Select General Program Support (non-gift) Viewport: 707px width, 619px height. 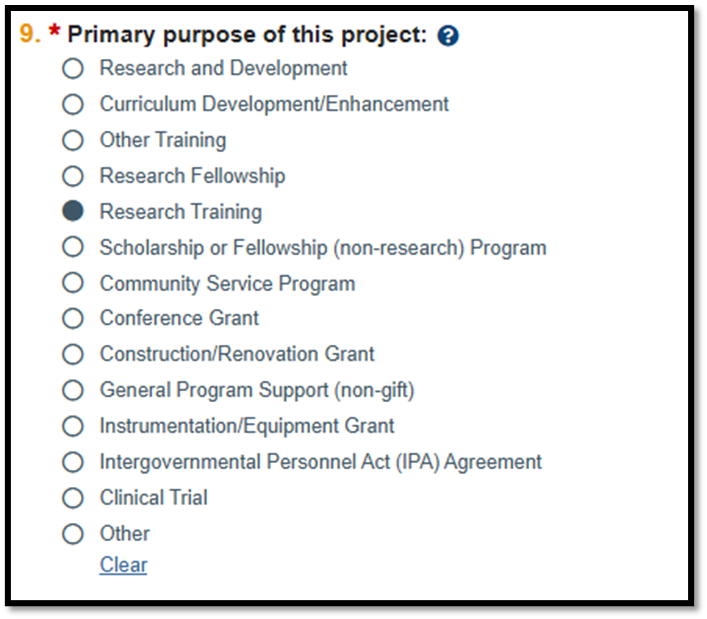[73, 391]
